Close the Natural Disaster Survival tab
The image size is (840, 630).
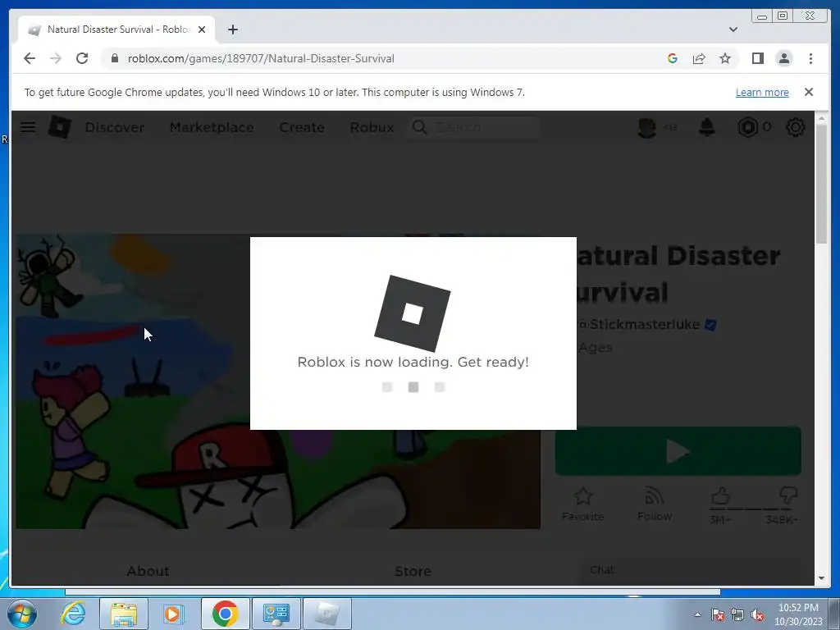(202, 30)
